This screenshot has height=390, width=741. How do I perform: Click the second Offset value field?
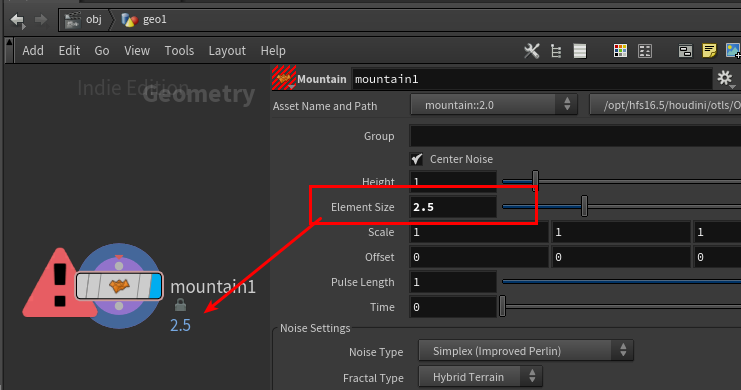point(621,257)
